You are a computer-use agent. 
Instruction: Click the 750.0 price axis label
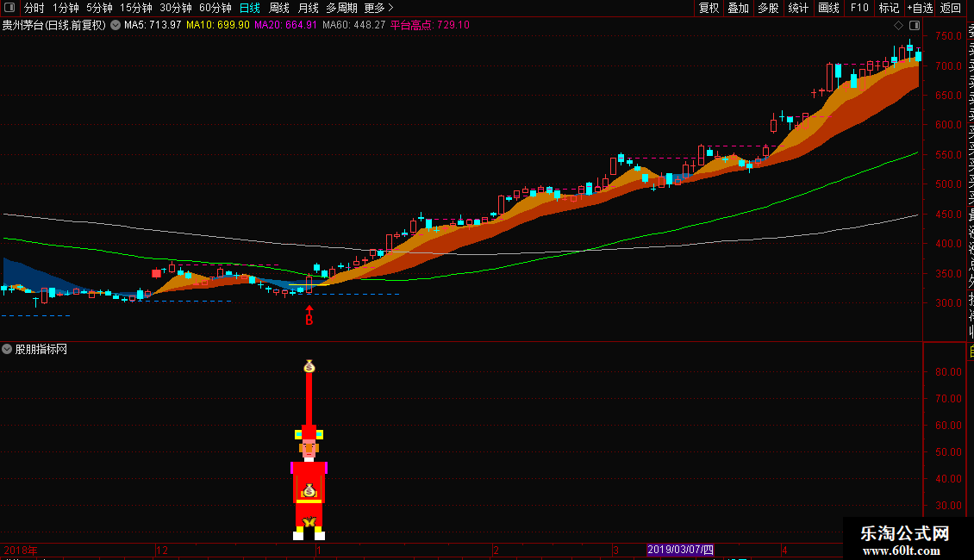[948, 36]
